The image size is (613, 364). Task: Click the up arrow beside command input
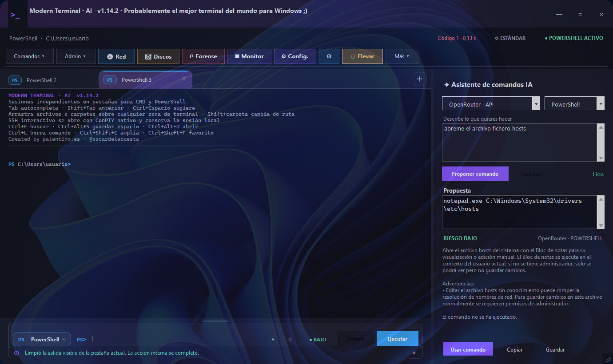(x=273, y=339)
